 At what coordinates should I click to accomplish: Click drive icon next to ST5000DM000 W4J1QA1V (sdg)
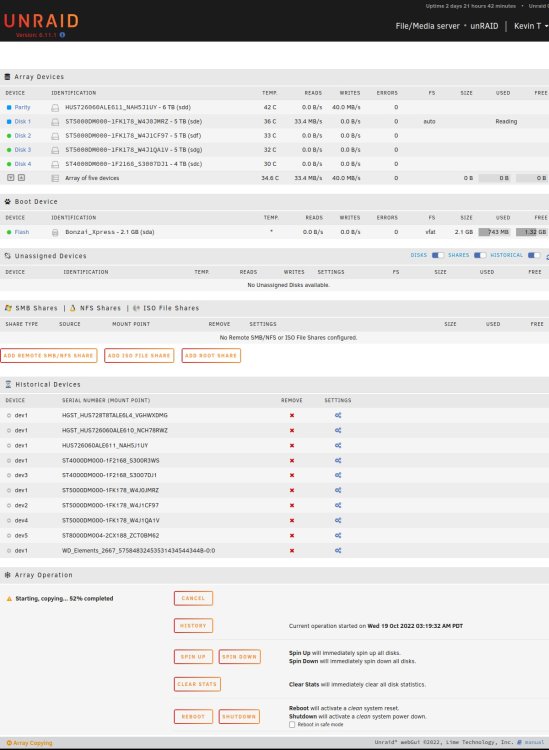click(x=55, y=150)
